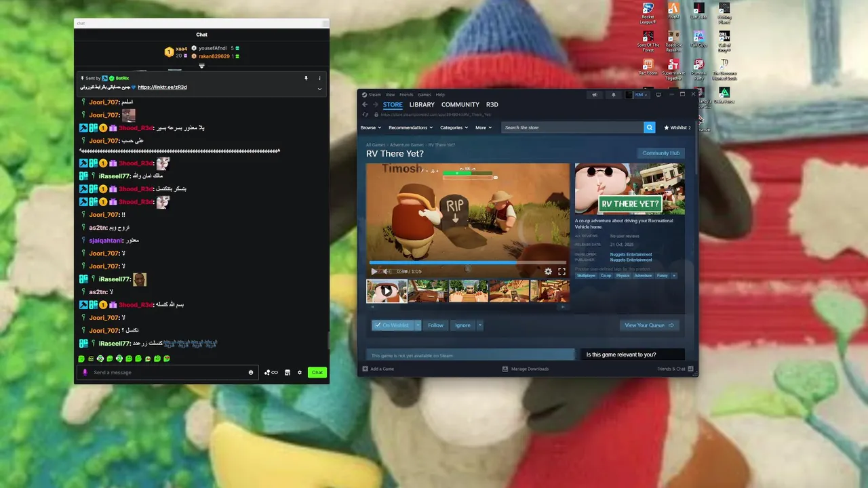
Task: Play the RV There Yet trailer
Action: 374,271
